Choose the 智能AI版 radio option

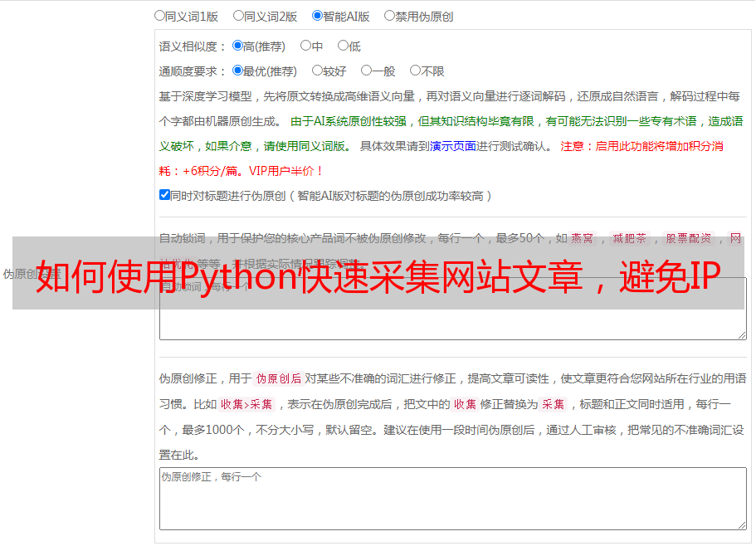point(317,16)
